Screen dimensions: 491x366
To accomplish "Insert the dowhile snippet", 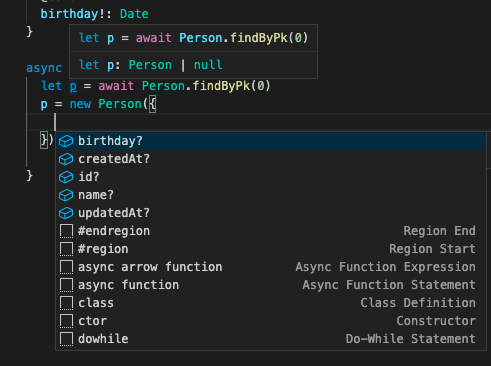I will [x=271, y=339].
